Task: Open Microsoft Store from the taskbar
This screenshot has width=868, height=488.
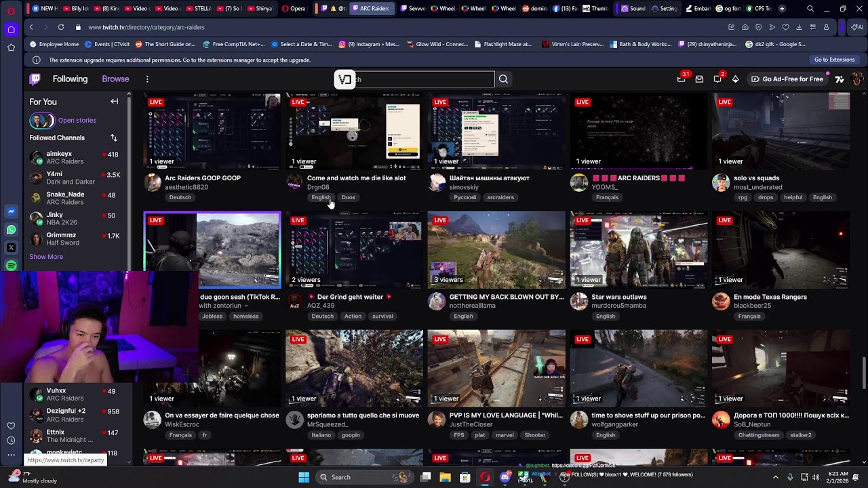Action: tap(465, 477)
